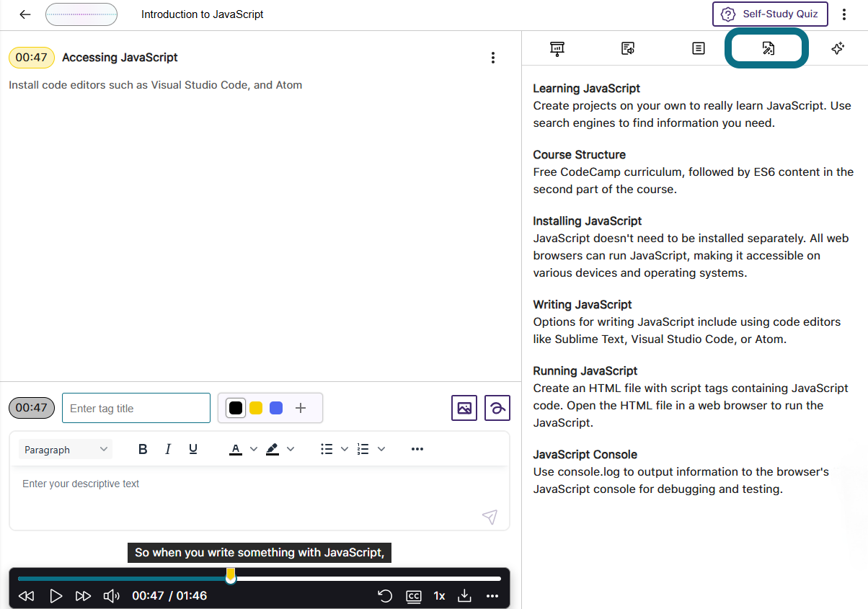Open more video player options
Image resolution: width=868 pixels, height=609 pixels.
(x=492, y=596)
